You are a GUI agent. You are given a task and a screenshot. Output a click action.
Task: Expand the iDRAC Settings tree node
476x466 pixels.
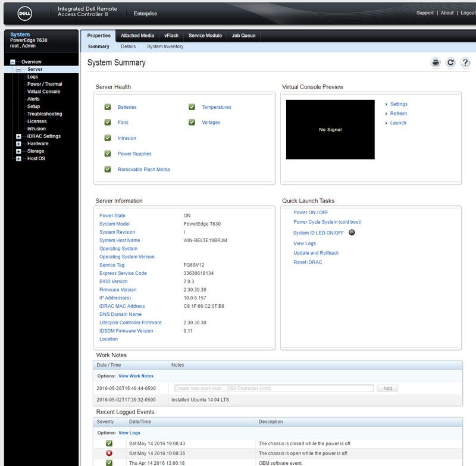tap(18, 136)
